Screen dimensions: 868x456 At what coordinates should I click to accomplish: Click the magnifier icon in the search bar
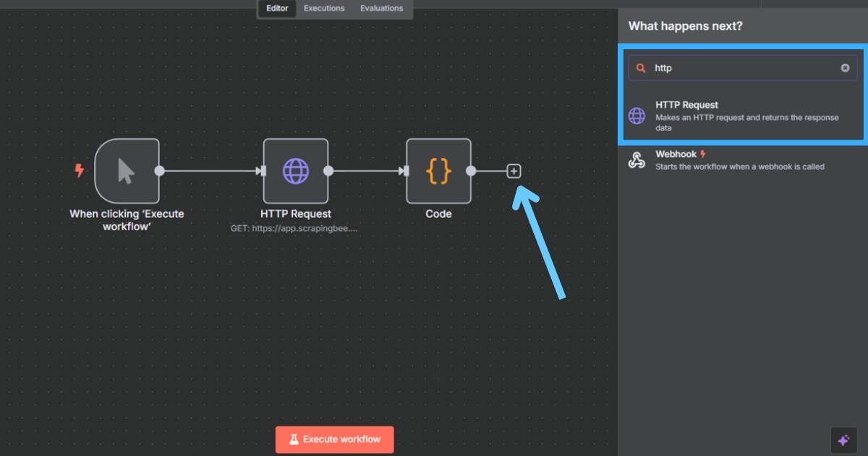point(642,67)
